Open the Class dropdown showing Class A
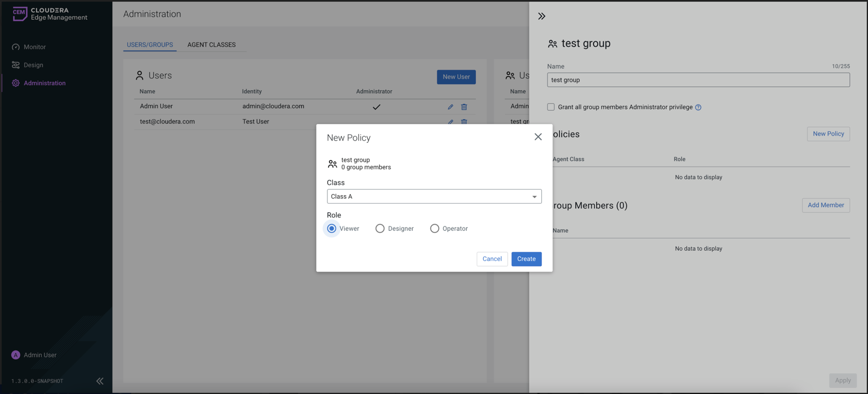This screenshot has width=868, height=394. [x=434, y=197]
